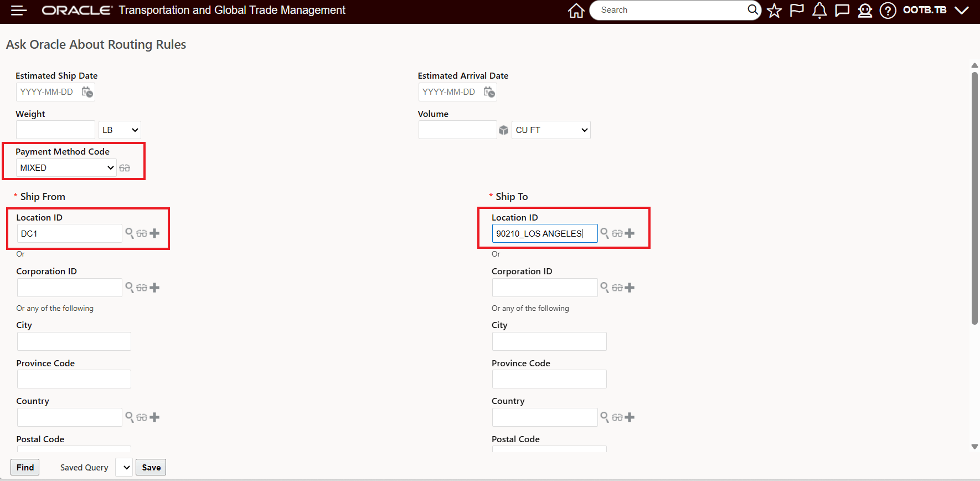
Task: Open Favorites star icon
Action: coord(774,10)
